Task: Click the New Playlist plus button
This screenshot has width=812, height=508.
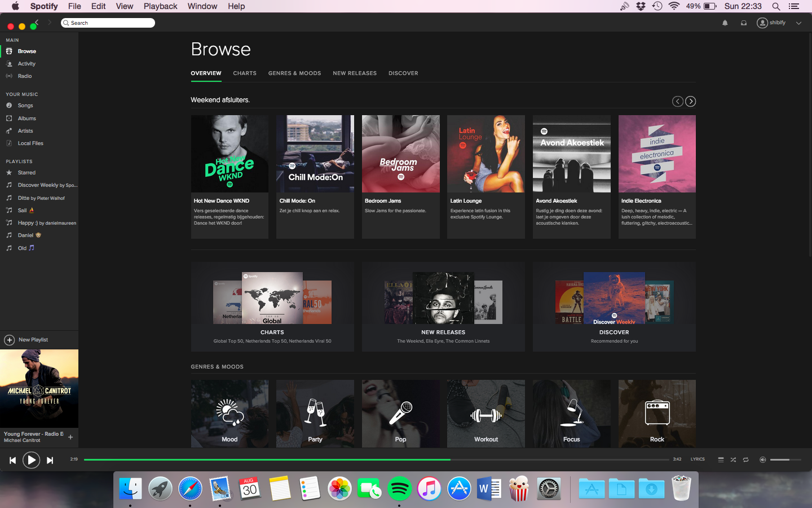Action: (10, 340)
